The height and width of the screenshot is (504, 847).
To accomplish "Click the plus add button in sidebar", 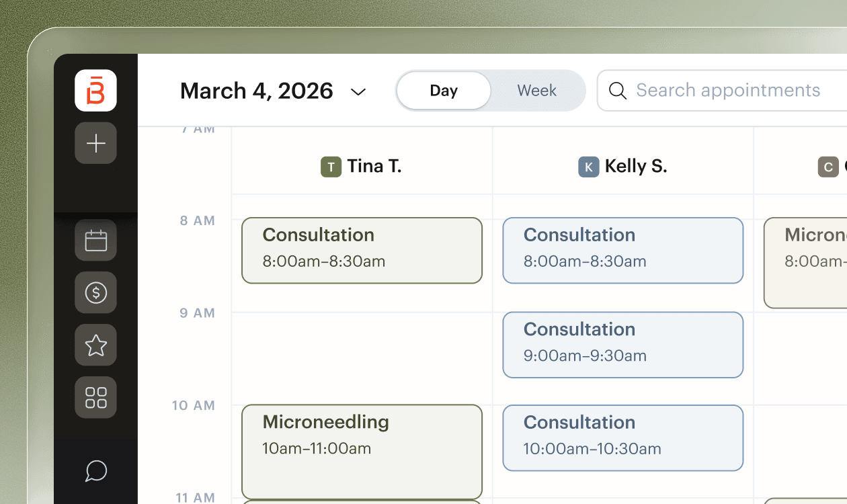I will pyautogui.click(x=95, y=143).
